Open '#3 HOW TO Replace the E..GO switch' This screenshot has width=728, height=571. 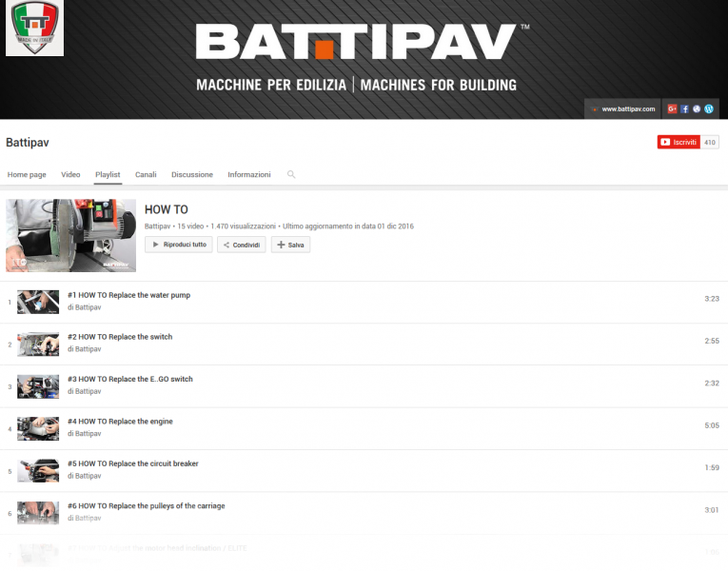pos(130,380)
